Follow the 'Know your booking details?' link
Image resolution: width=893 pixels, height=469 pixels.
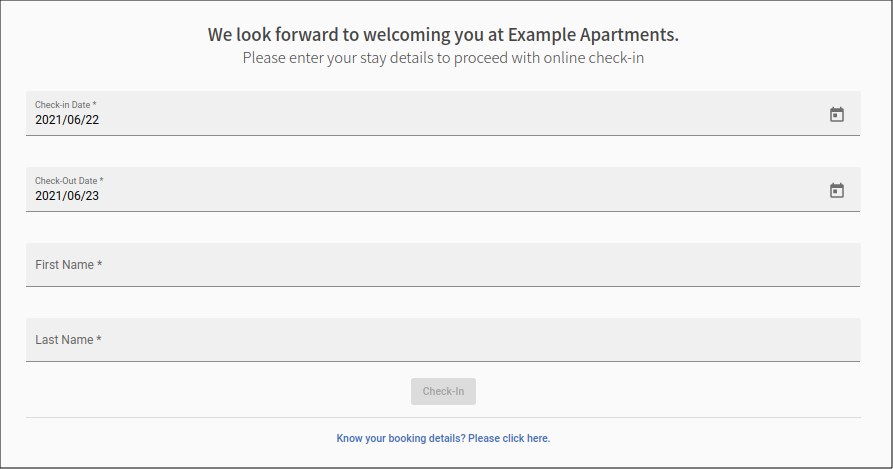(443, 438)
